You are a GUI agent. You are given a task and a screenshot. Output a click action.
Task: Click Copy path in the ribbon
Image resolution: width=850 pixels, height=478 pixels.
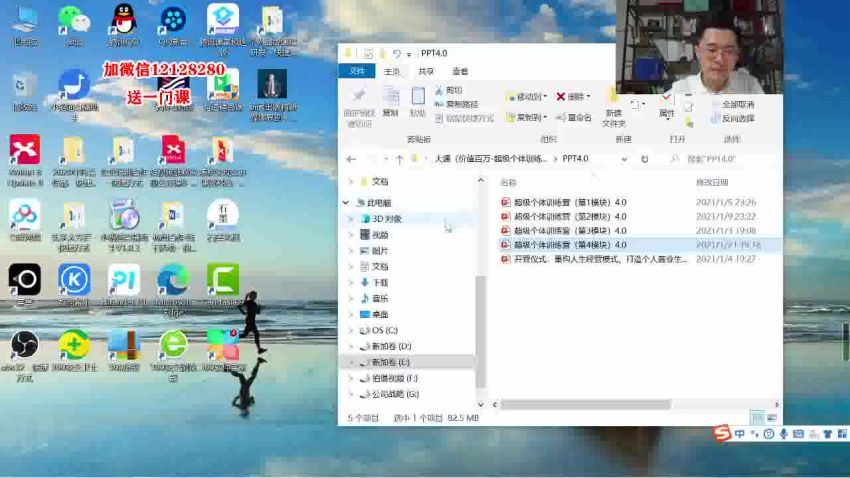point(456,104)
